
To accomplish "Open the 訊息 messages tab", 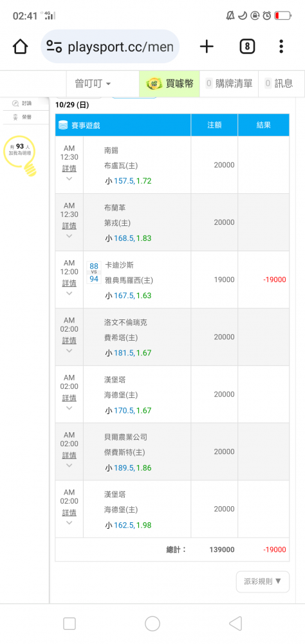I will (x=279, y=84).
